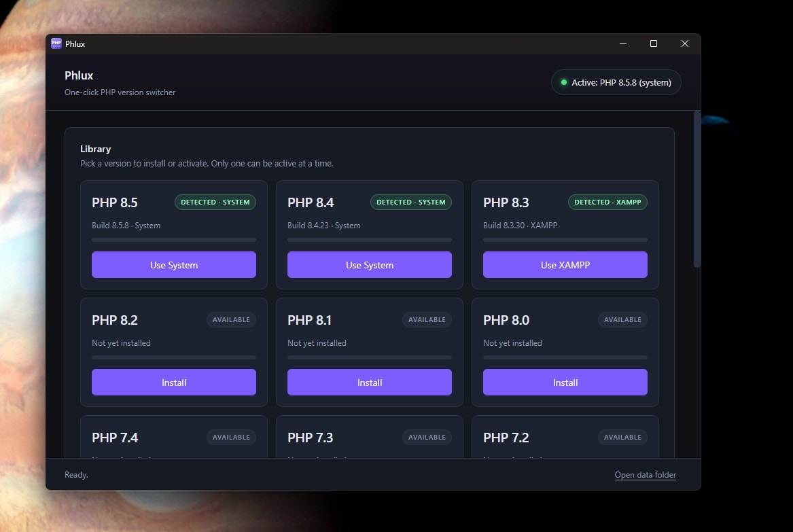The image size is (793, 532).
Task: Click the text "Build 8.5.8 · System"
Action: click(x=126, y=225)
